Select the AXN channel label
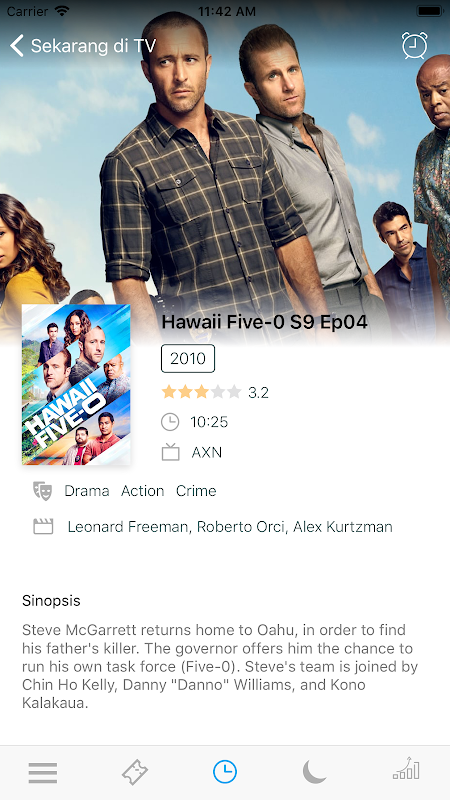 click(207, 453)
